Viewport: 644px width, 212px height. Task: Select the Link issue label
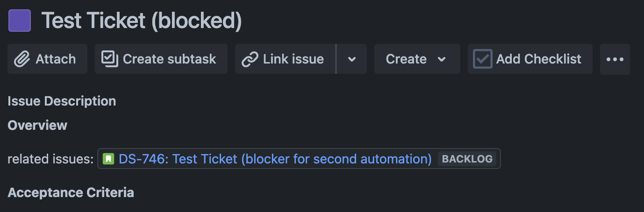293,59
